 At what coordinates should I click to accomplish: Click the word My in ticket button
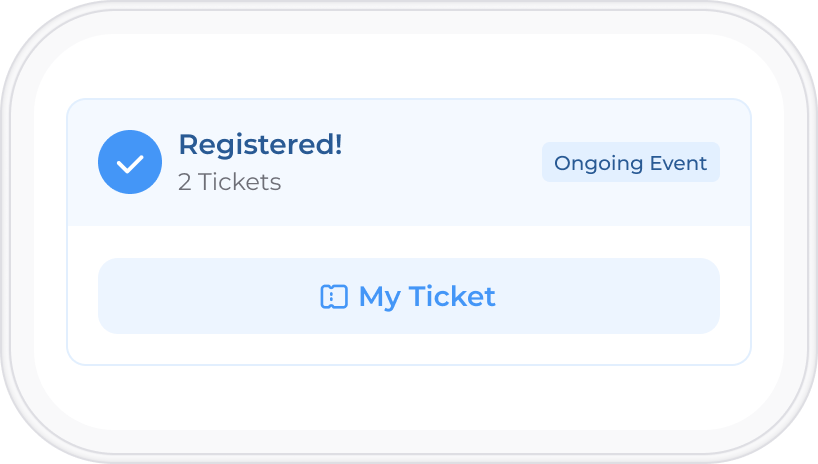pos(380,298)
